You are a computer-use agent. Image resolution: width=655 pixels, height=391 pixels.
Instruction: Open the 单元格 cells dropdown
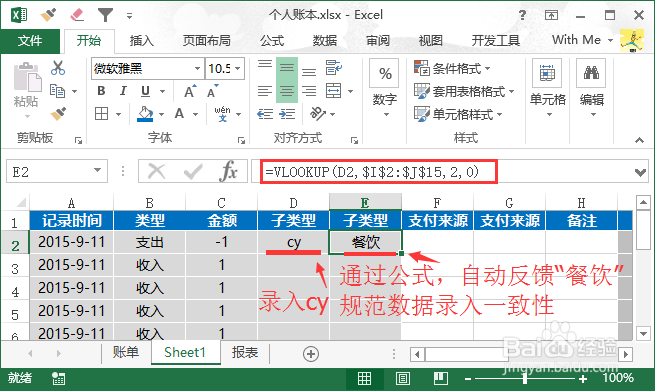[x=547, y=89]
